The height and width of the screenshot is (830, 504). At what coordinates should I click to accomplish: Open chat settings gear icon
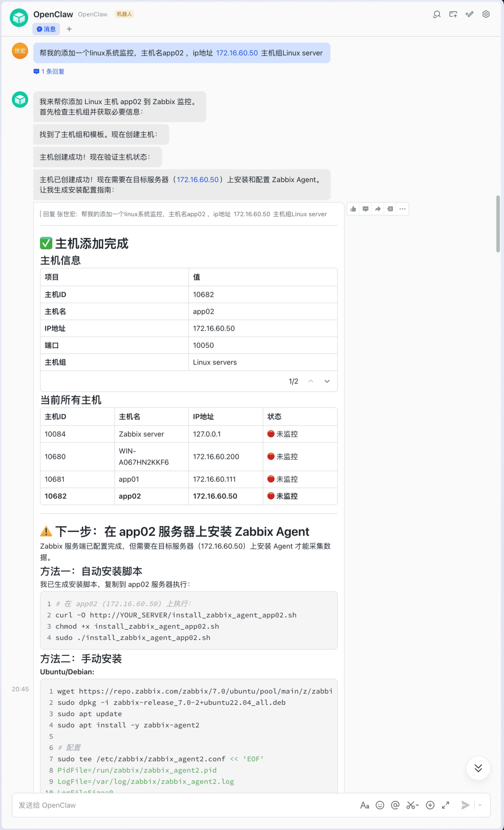click(486, 14)
